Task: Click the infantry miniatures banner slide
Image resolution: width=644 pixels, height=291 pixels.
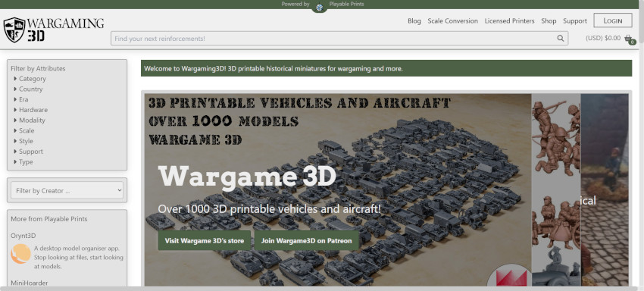Action: pos(555,190)
